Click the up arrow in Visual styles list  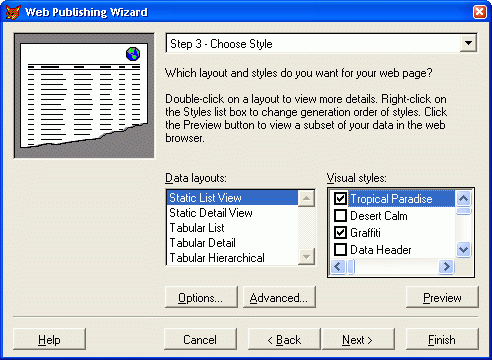[463, 199]
